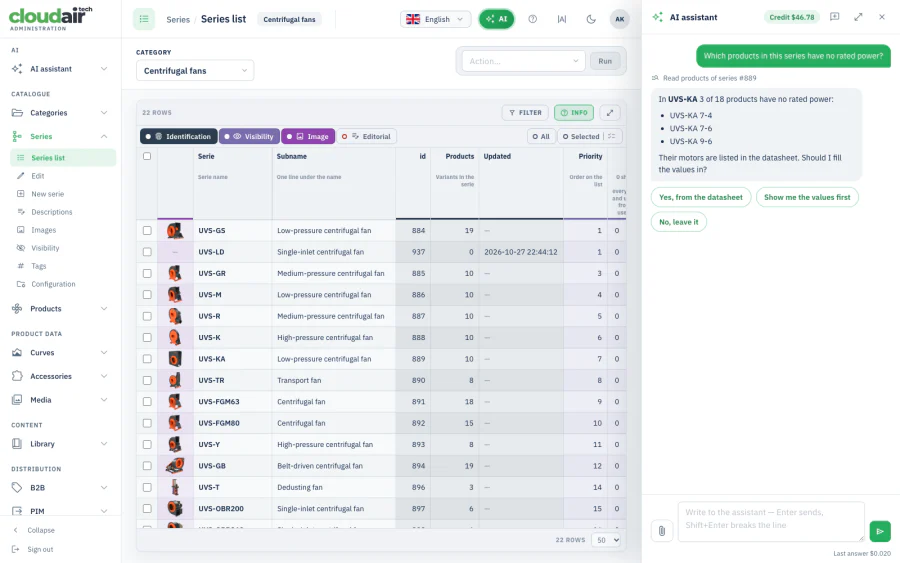
Task: Toggle the Editorial column group
Action: coord(366,137)
